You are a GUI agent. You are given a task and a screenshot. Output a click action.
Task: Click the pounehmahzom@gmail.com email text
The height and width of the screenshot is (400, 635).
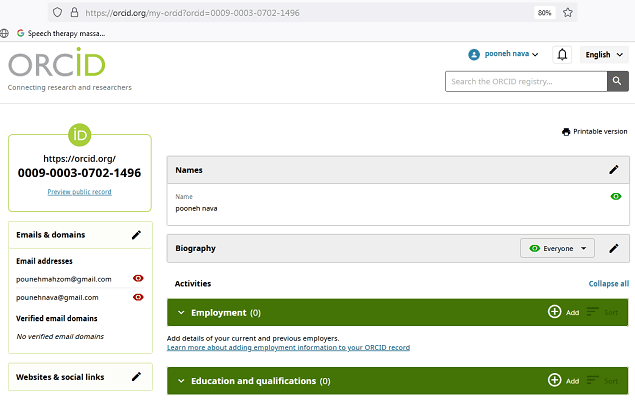click(64, 279)
